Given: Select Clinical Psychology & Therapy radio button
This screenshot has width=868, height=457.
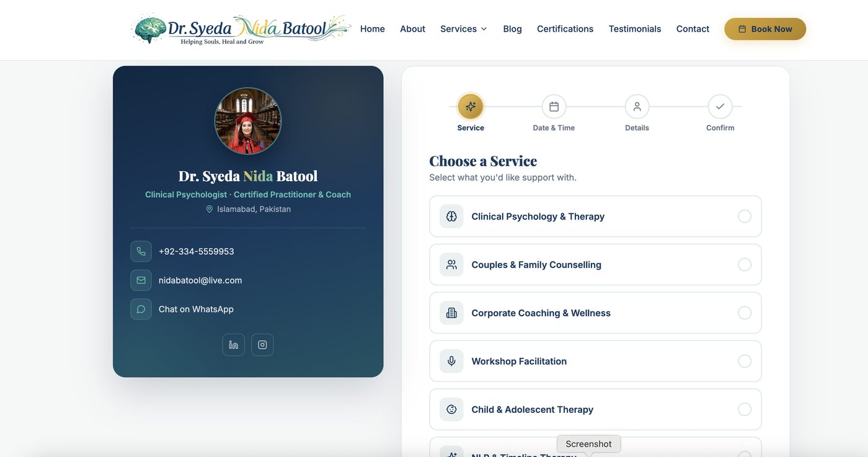Looking at the screenshot, I should click(745, 216).
